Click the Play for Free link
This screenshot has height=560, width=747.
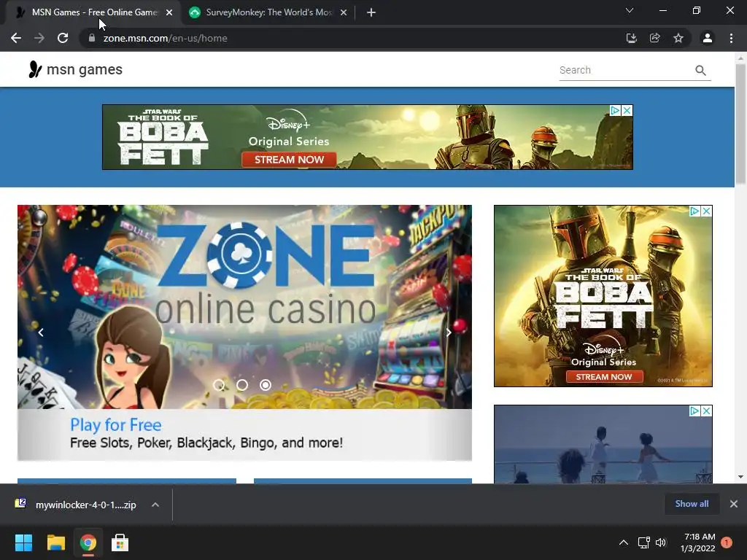point(116,425)
